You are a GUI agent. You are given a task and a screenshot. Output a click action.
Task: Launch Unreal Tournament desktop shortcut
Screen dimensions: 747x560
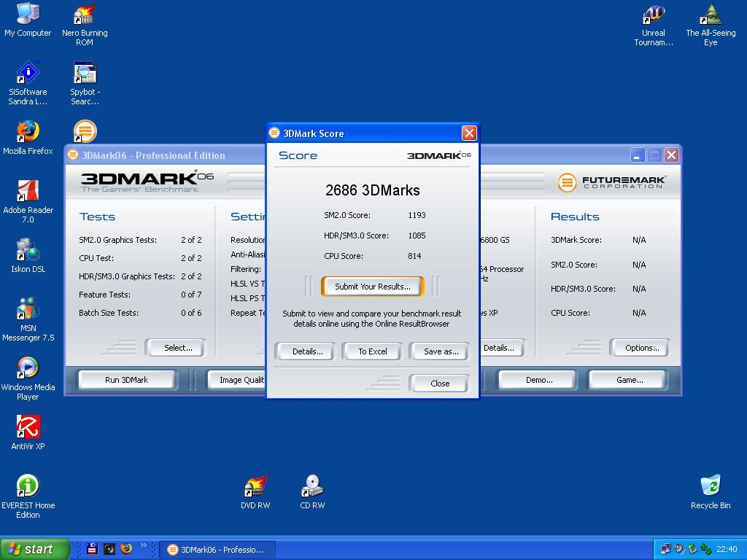click(x=653, y=15)
